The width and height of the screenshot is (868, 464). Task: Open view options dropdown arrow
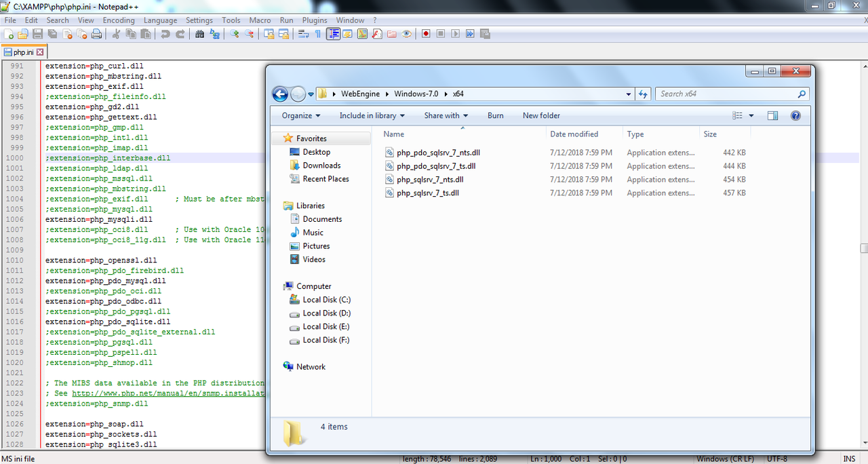[x=753, y=115]
